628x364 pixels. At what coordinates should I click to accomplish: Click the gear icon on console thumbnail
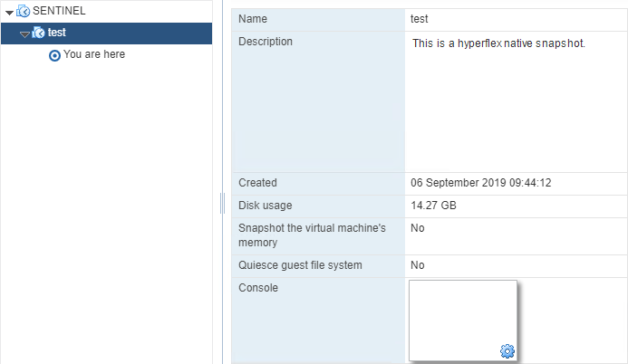(507, 351)
